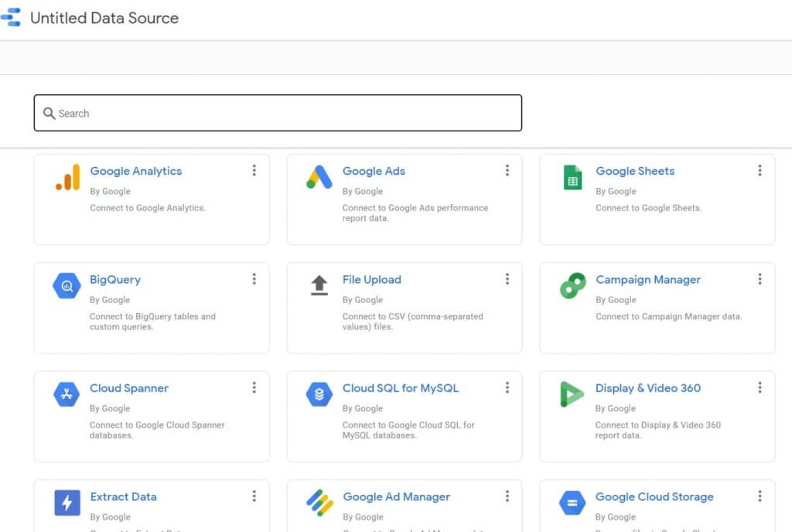Image resolution: width=792 pixels, height=532 pixels.
Task: Open more options for Google Ads card
Action: 507,171
